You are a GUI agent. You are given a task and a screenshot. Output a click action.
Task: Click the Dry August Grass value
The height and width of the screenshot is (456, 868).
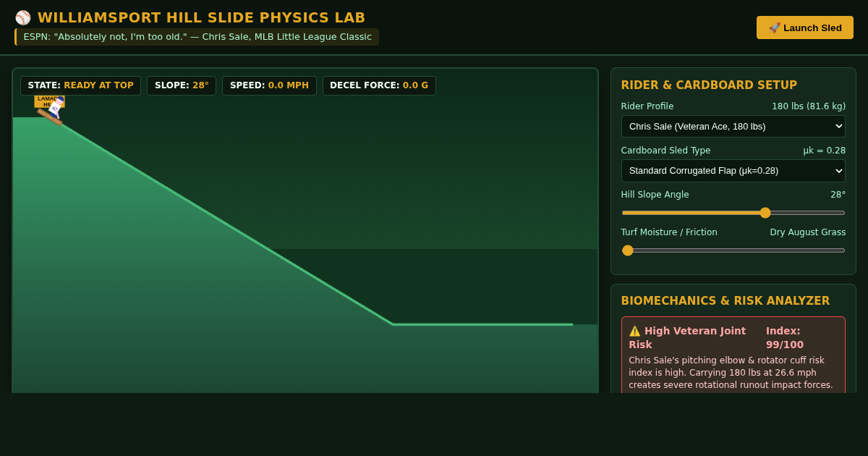click(807, 232)
